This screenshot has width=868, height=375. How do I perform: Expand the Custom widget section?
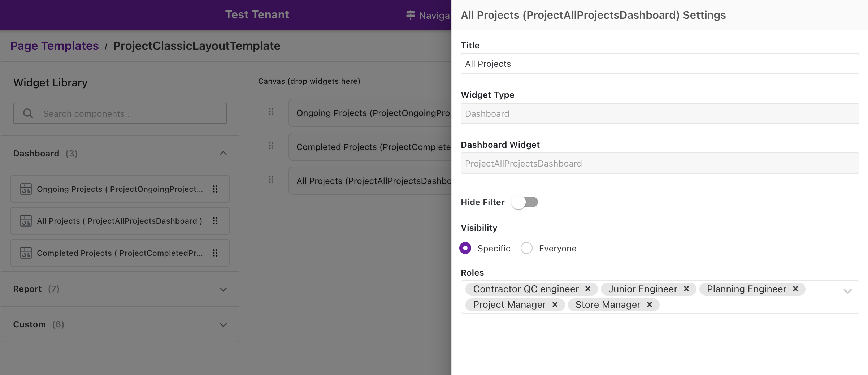pyautogui.click(x=223, y=325)
